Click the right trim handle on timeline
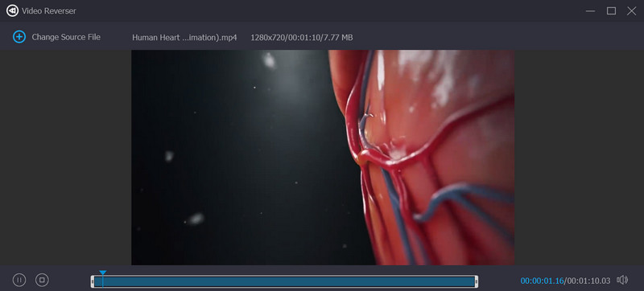Screen dimensions: 644x291 coord(476,281)
